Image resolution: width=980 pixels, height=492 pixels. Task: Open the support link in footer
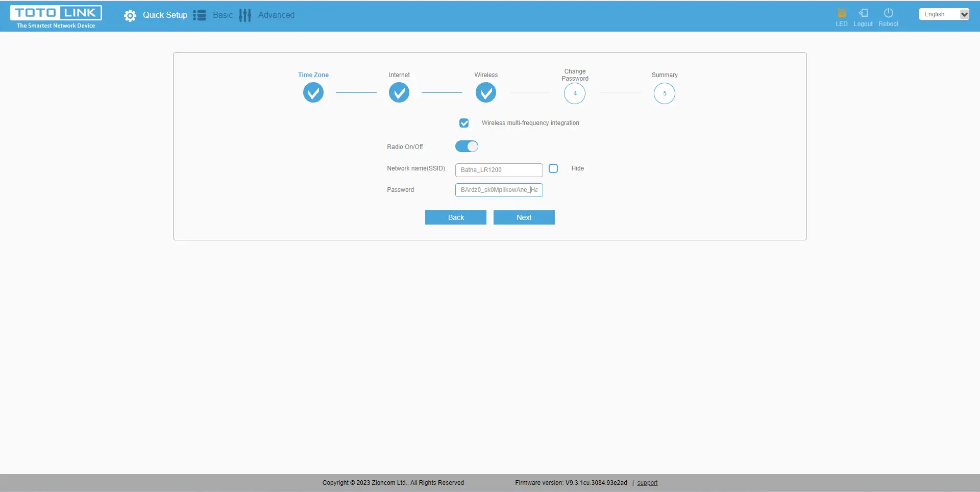click(x=647, y=483)
